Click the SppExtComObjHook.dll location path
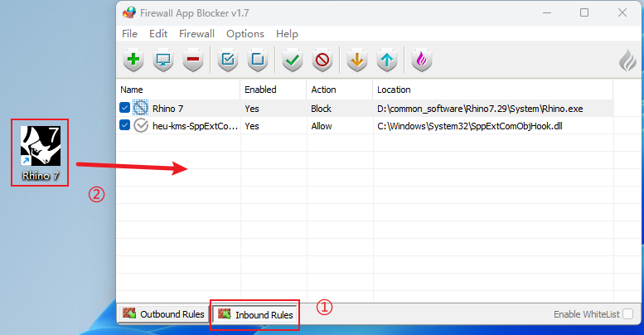This screenshot has width=644, height=335. [470, 126]
